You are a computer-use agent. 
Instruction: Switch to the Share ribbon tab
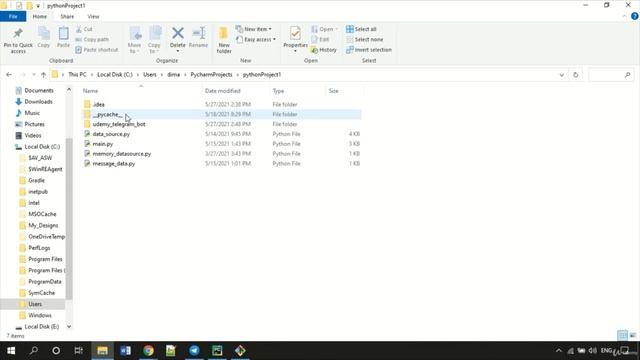(x=67, y=16)
